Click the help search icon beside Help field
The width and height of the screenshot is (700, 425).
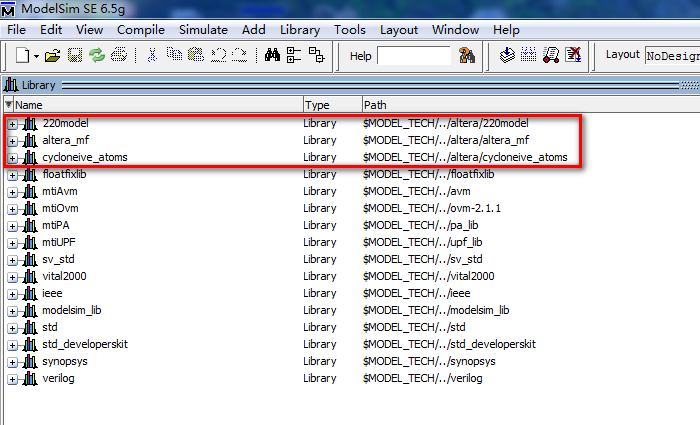click(466, 56)
